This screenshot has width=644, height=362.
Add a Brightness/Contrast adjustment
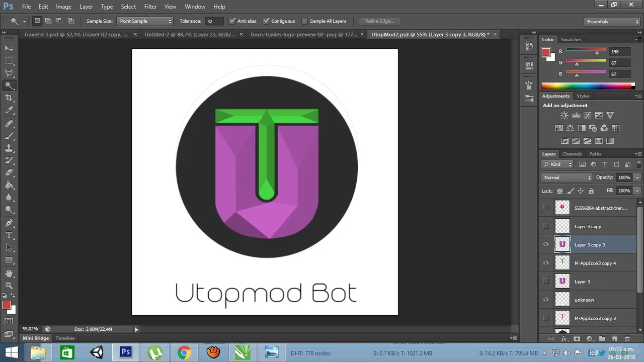pos(565,116)
